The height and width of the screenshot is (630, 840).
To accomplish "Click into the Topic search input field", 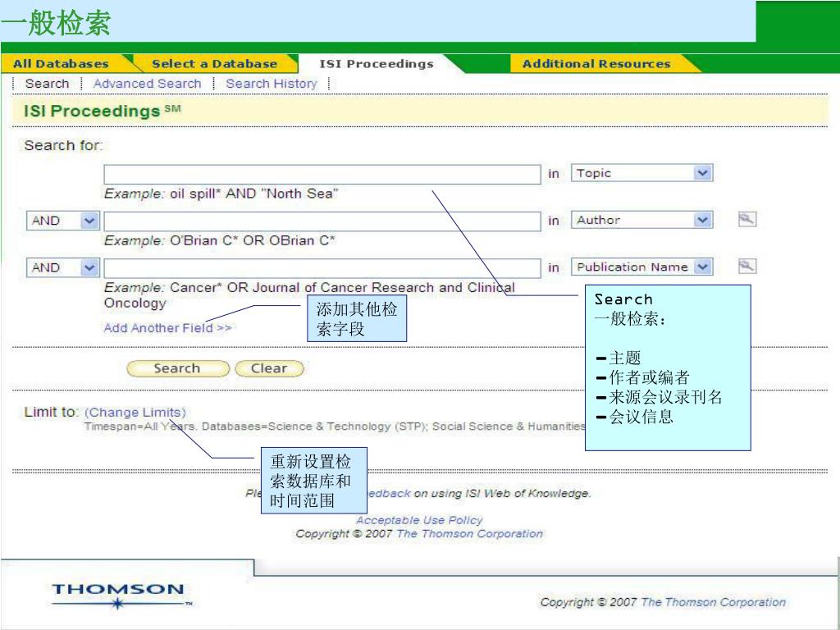I will [322, 174].
